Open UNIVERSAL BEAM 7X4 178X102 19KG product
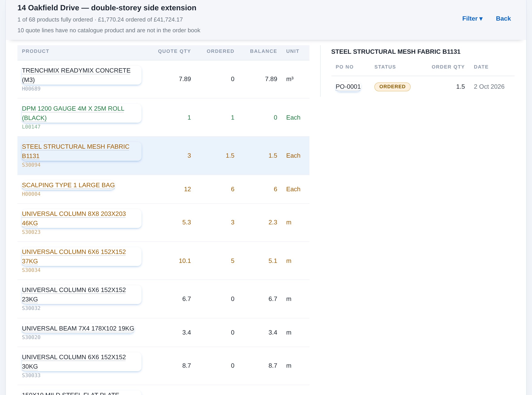This screenshot has width=532, height=395. 78,328
